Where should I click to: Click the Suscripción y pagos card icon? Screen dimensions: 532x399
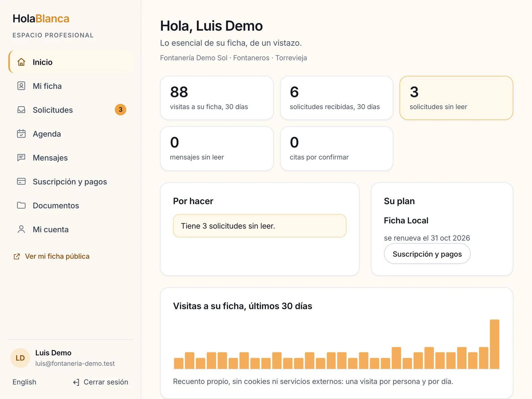click(21, 182)
